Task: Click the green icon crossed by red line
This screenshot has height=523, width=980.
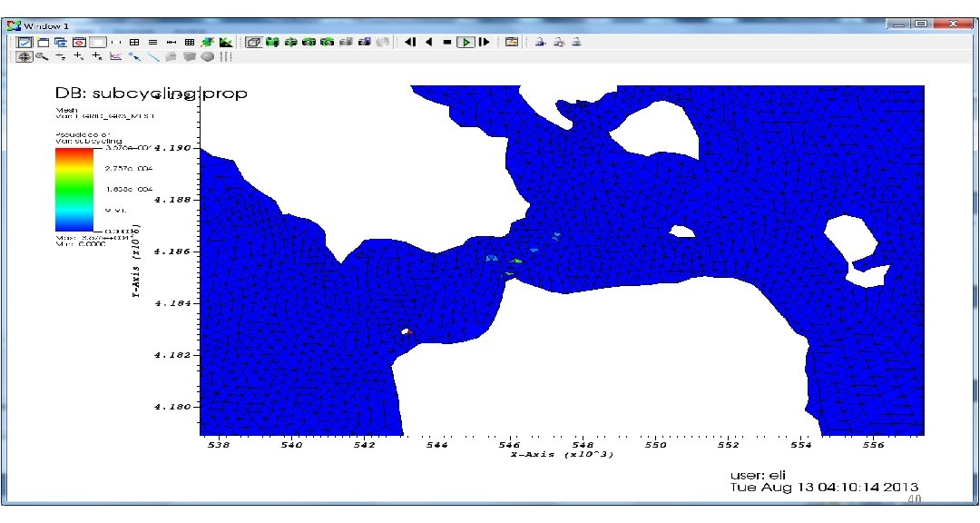Action: coord(208,43)
